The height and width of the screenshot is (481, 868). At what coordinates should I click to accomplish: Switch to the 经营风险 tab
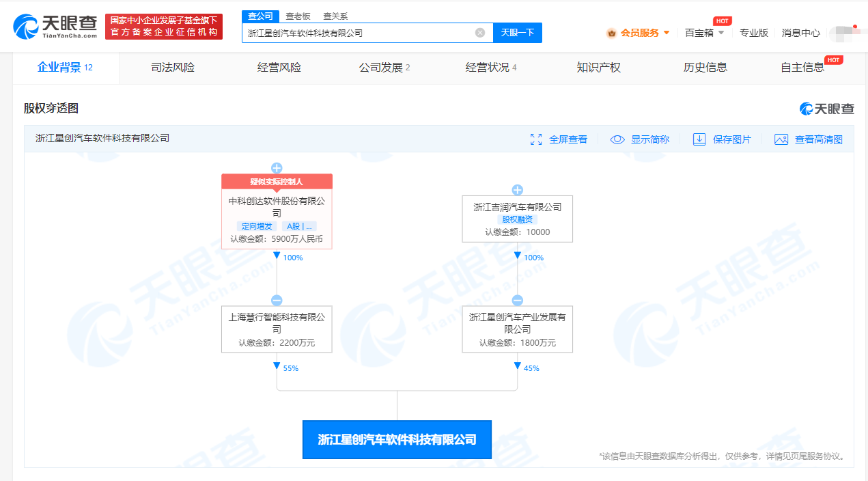(x=279, y=68)
